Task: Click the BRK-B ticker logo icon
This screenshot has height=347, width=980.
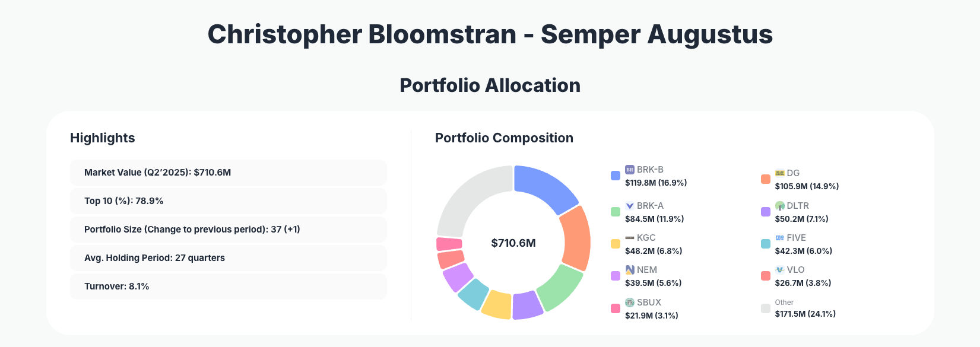Action: coord(630,170)
